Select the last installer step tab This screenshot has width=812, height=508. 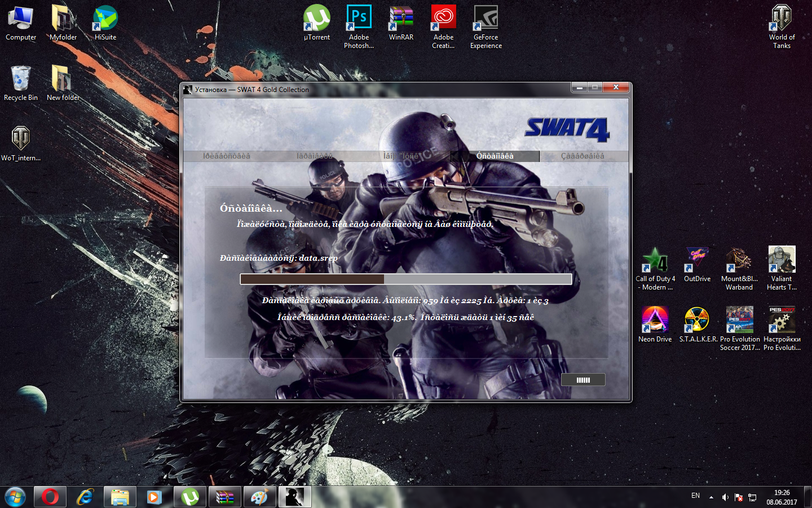(582, 156)
